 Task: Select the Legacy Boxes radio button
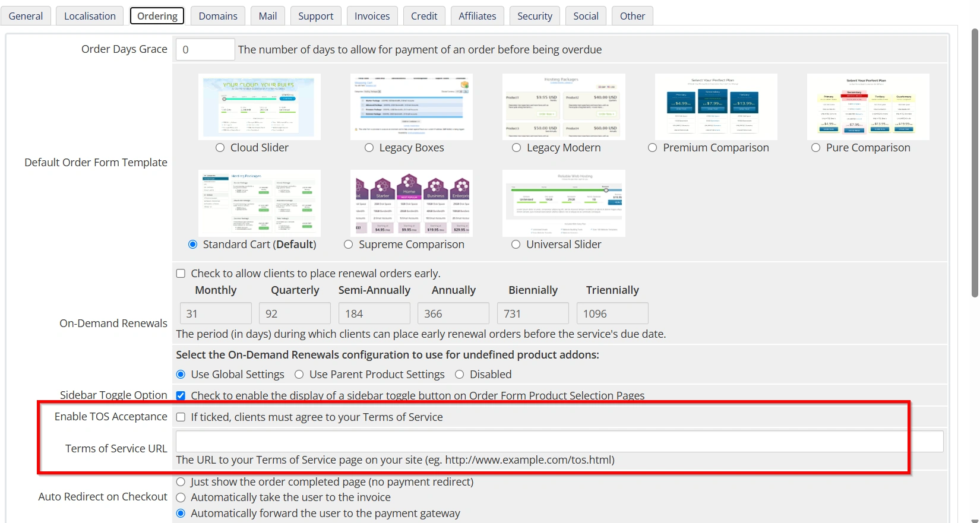369,148
